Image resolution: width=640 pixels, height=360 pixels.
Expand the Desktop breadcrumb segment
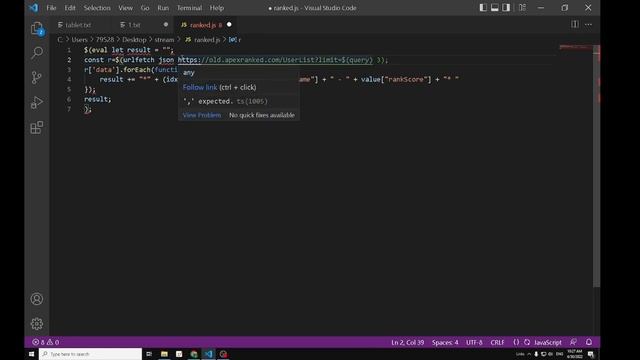click(x=134, y=40)
